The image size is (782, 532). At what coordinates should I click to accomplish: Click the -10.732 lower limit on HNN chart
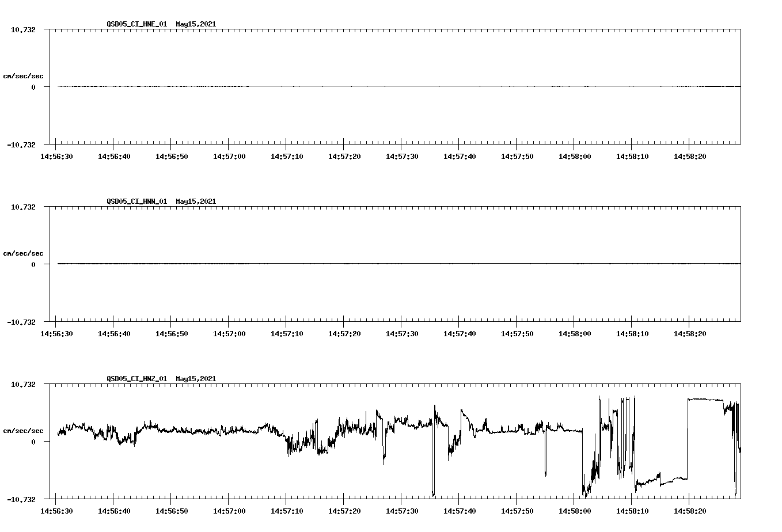coord(21,322)
